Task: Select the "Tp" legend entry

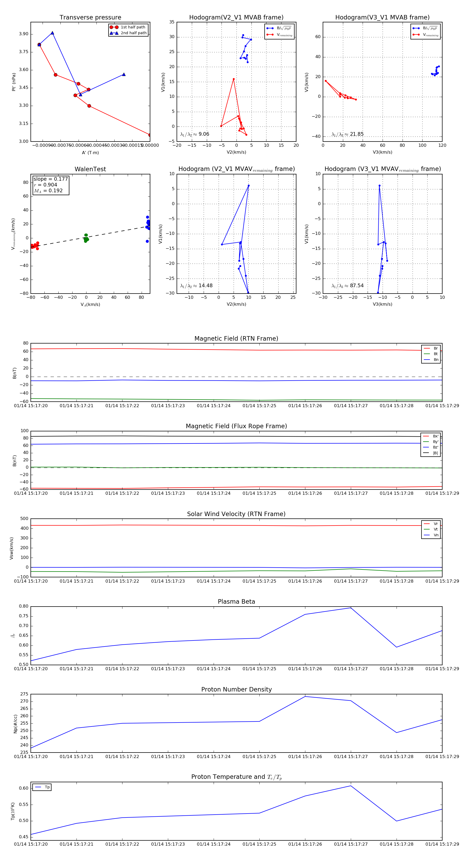Action: click(x=42, y=787)
